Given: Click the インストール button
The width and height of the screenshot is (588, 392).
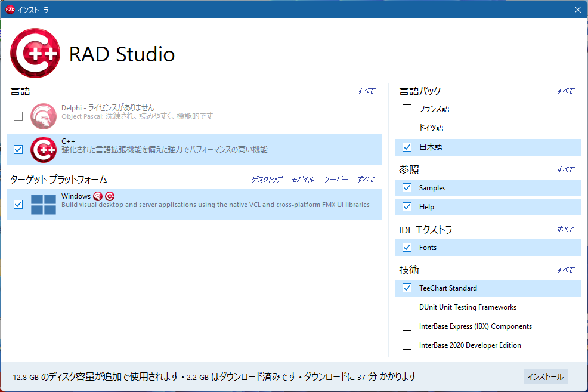Looking at the screenshot, I should pos(546,376).
